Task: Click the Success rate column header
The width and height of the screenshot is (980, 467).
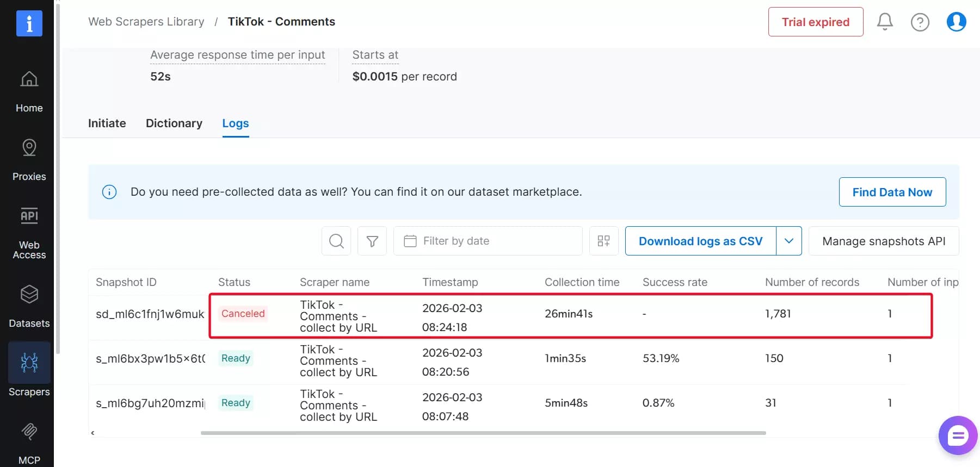Action: click(x=675, y=282)
